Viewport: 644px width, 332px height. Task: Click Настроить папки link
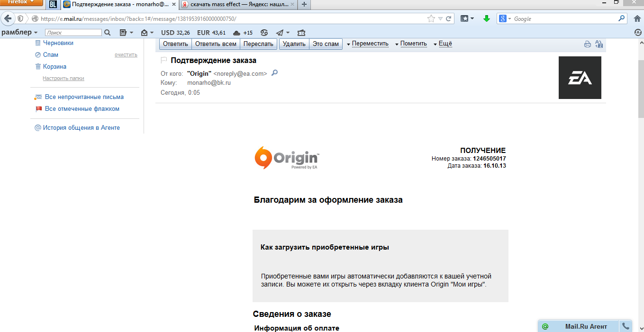click(x=63, y=78)
